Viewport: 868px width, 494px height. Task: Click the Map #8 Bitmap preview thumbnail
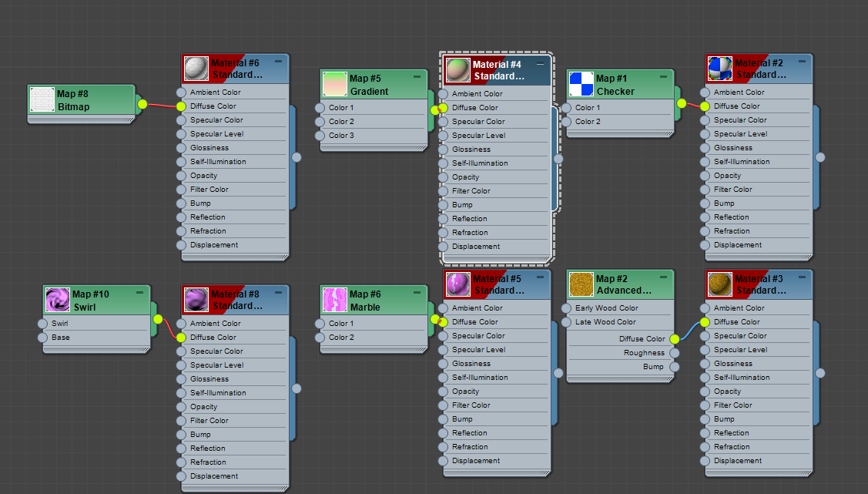42,99
